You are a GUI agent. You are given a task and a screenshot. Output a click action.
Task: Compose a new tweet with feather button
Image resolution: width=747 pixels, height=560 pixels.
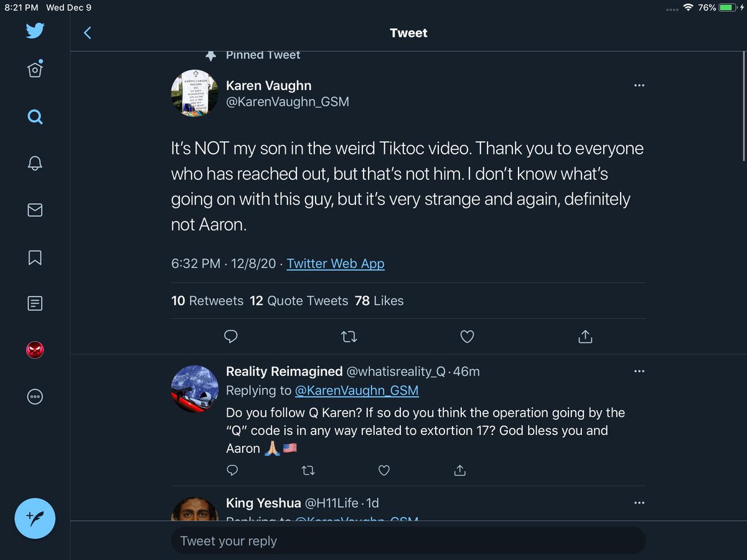click(35, 518)
